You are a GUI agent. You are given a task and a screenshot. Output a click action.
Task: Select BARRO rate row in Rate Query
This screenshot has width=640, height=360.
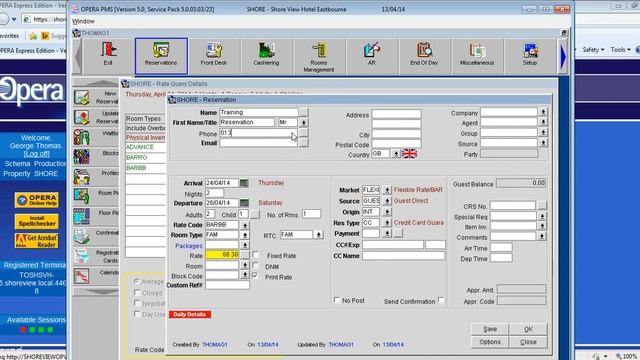tap(145, 157)
